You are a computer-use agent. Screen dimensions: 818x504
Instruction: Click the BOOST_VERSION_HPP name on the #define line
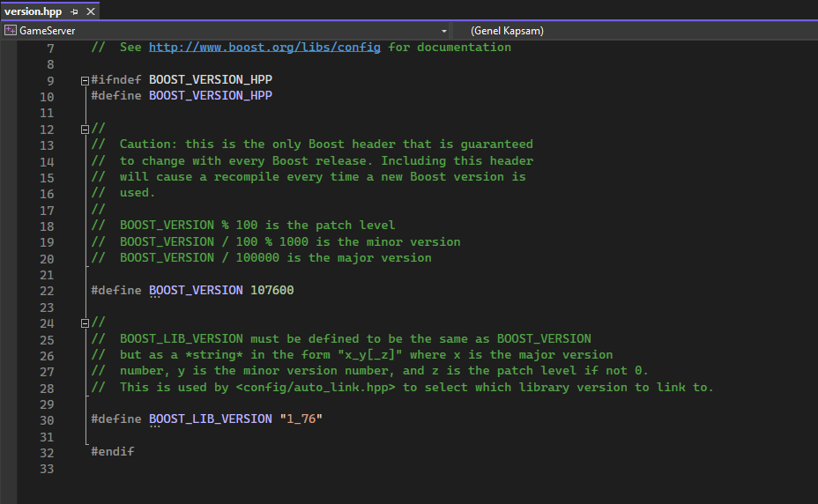coord(211,95)
